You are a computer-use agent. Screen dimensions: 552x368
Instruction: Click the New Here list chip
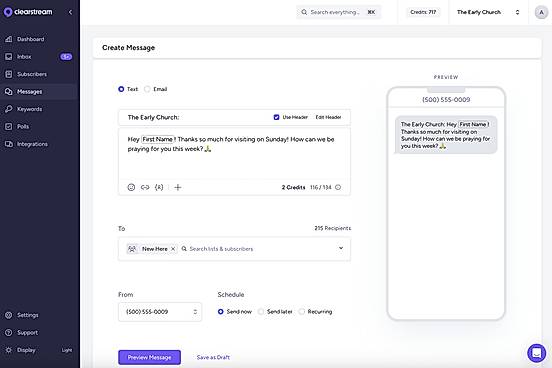(151, 249)
